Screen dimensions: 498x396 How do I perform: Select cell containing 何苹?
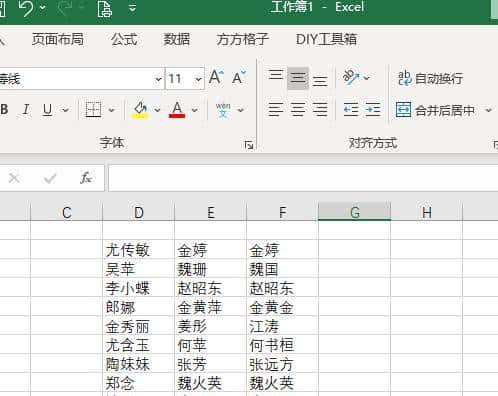[x=211, y=344]
